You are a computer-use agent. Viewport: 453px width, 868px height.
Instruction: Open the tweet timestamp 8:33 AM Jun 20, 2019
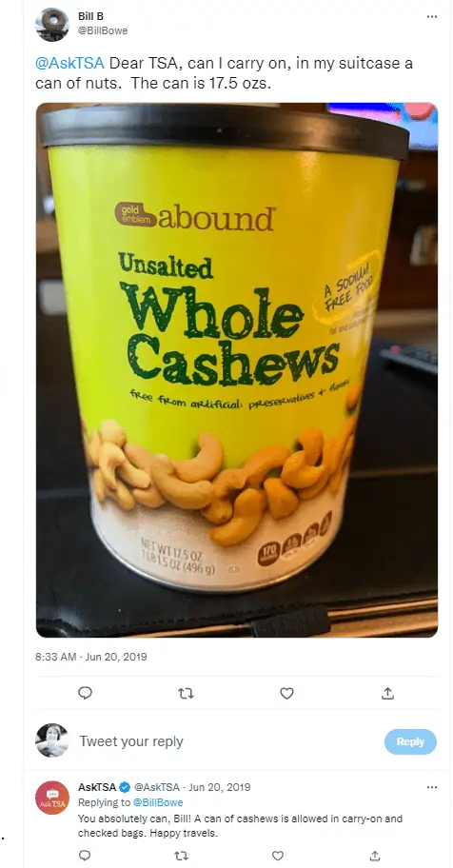coord(90,657)
